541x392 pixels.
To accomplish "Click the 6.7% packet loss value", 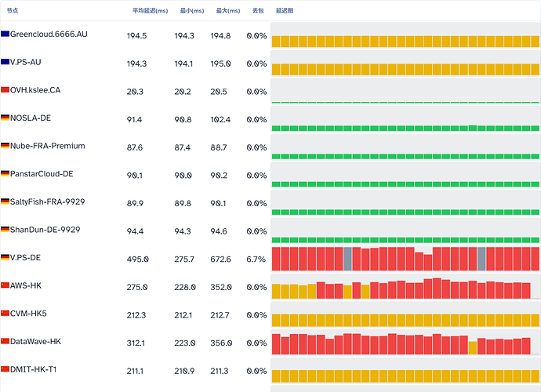I will click(256, 260).
